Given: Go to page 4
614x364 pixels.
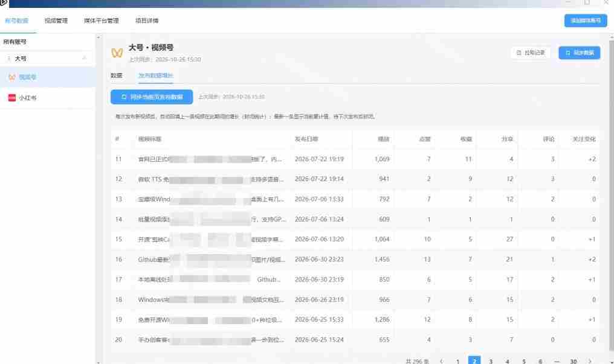Looking at the screenshot, I should click(507, 361).
